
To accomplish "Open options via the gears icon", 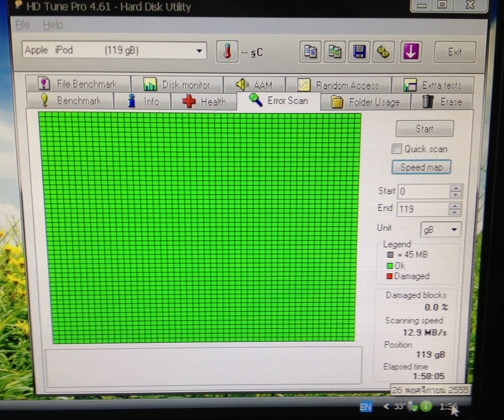I will pos(383,52).
